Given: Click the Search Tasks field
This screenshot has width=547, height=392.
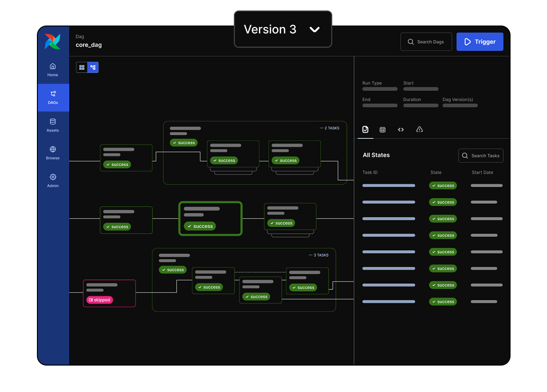Looking at the screenshot, I should (x=480, y=155).
